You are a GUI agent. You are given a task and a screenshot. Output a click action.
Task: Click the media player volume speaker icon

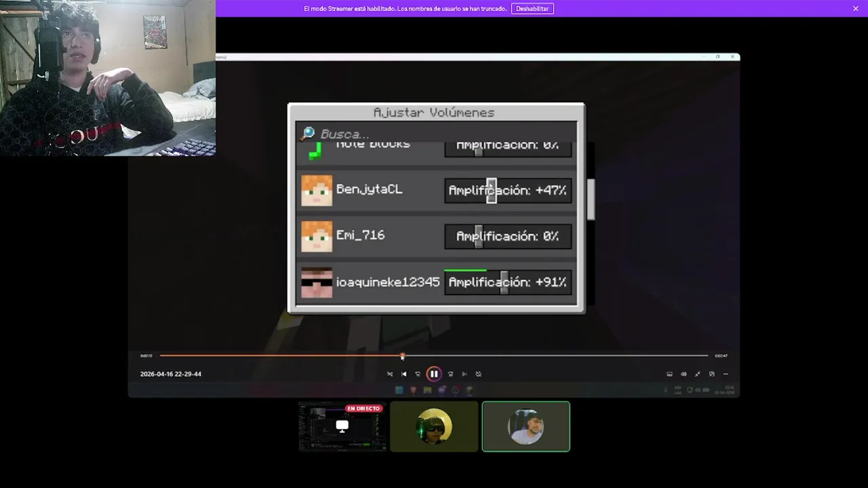684,374
